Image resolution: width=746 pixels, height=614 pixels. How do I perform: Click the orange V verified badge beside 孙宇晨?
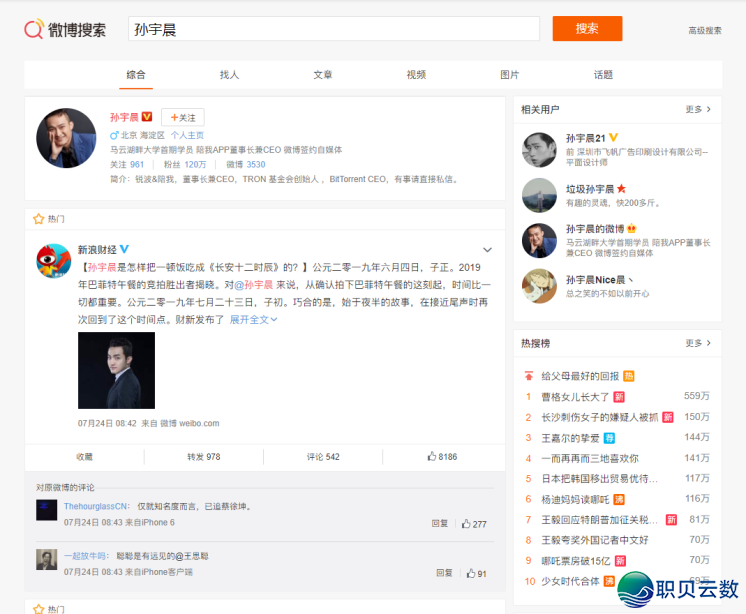[147, 117]
